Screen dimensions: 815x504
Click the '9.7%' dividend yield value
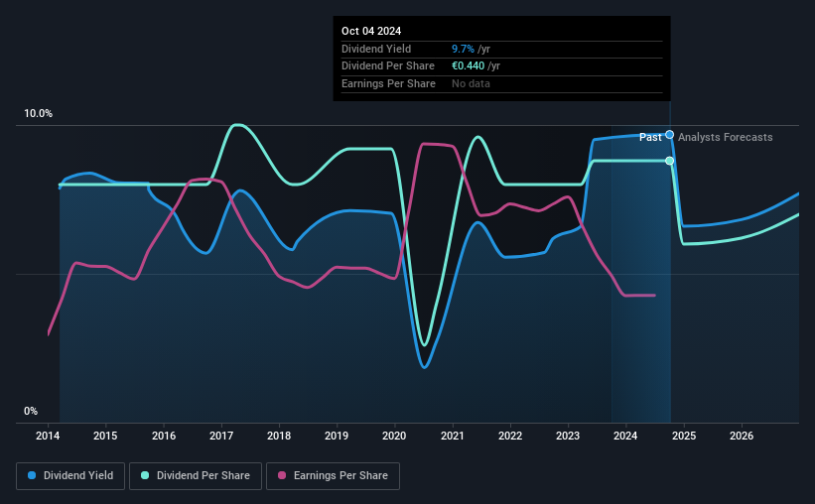[x=463, y=49]
